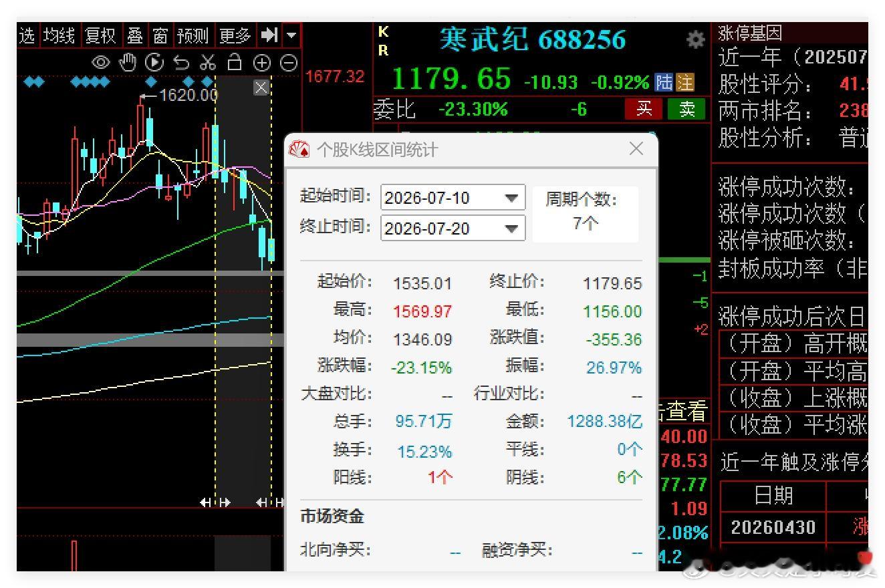Open settings gear beside 寒武纪 title
The height and width of the screenshot is (588, 885).
coord(696,40)
